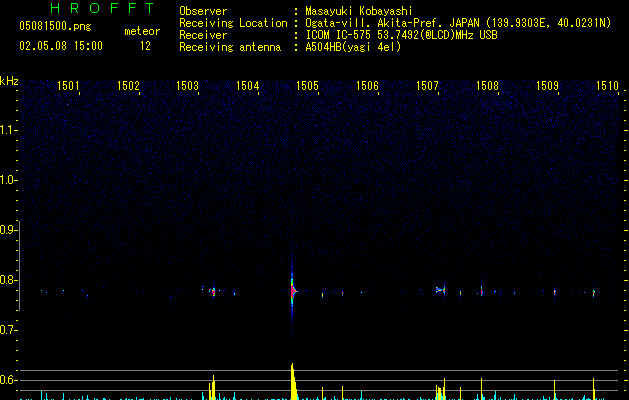
Task: Click the 1.0 kHz frequency label
Action: coord(8,180)
